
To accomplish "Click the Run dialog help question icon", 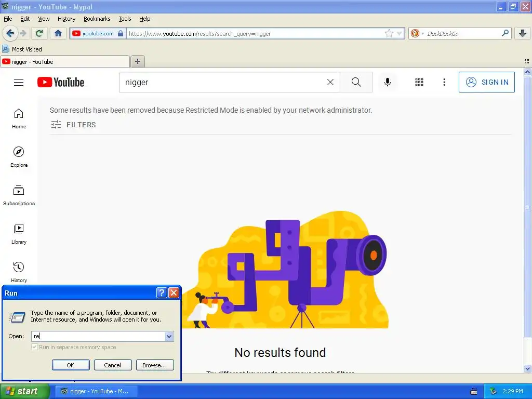I will (x=162, y=293).
